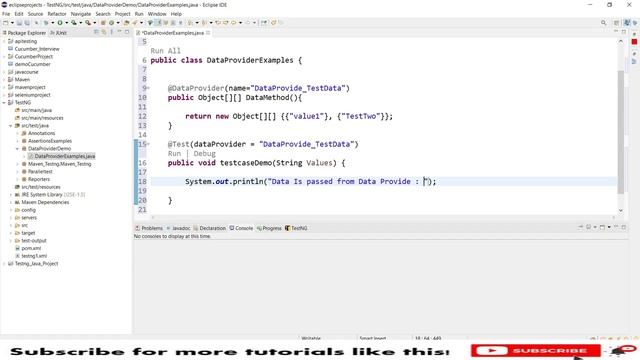The width and height of the screenshot is (640, 360).
Task: Maximize the Console view
Action: click(x=624, y=227)
